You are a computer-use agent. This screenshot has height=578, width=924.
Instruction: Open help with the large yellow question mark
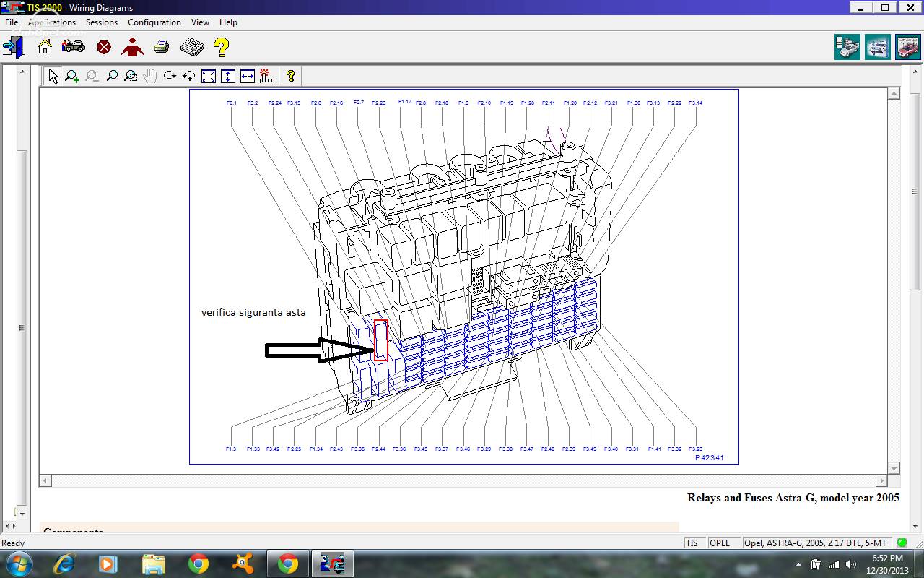coord(222,47)
